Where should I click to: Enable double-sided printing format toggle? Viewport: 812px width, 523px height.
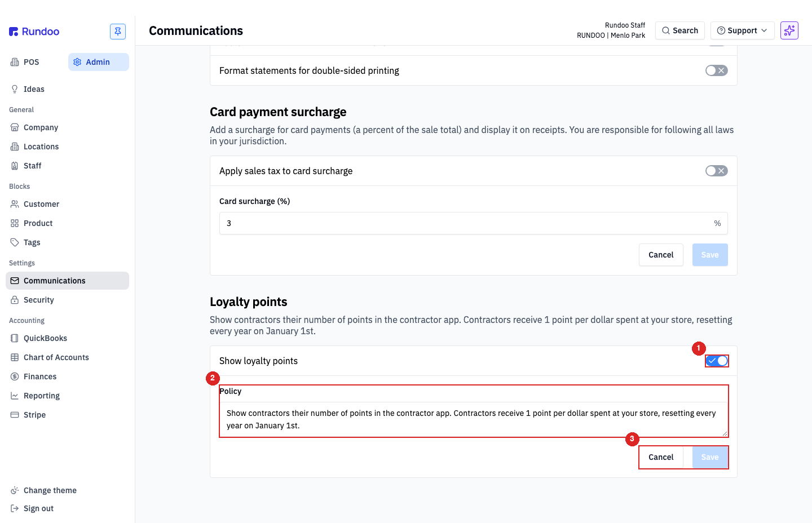click(717, 70)
